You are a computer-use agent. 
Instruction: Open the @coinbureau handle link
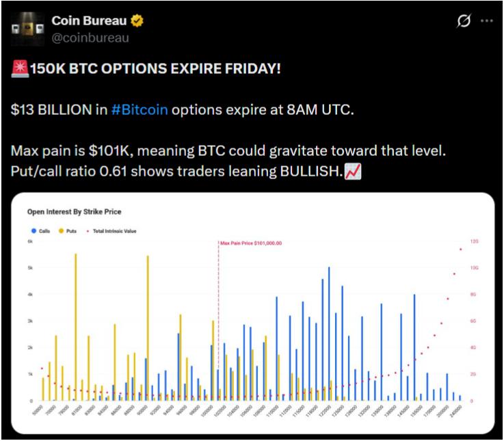[x=90, y=37]
